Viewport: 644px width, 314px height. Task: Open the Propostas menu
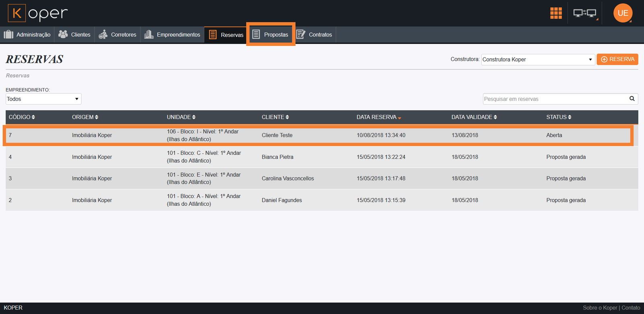coord(270,35)
